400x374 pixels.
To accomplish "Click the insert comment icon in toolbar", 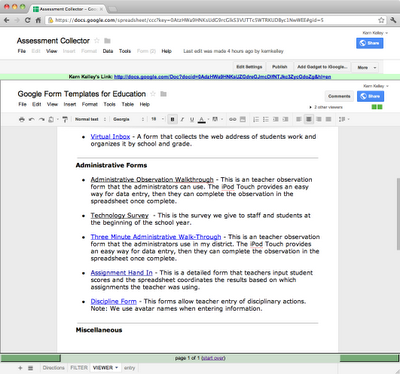I will (x=243, y=119).
